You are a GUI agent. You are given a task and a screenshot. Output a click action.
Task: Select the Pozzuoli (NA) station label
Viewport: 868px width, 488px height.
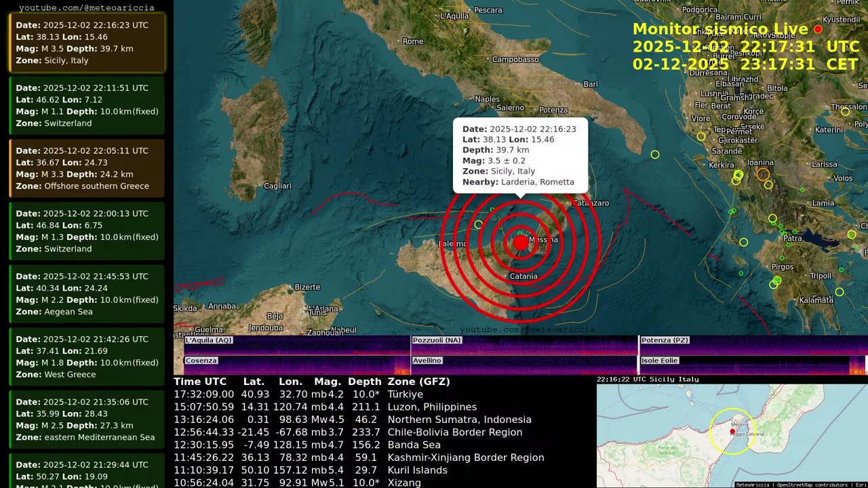tap(437, 340)
